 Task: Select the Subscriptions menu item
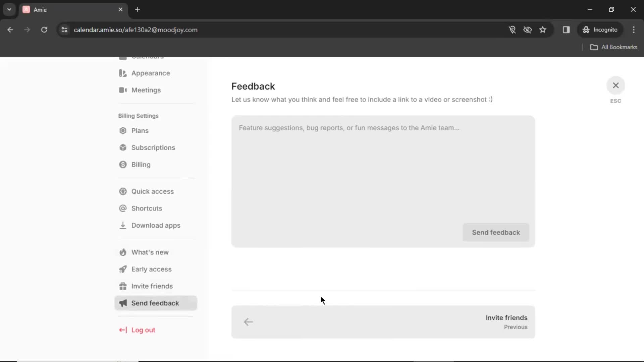coord(153,147)
